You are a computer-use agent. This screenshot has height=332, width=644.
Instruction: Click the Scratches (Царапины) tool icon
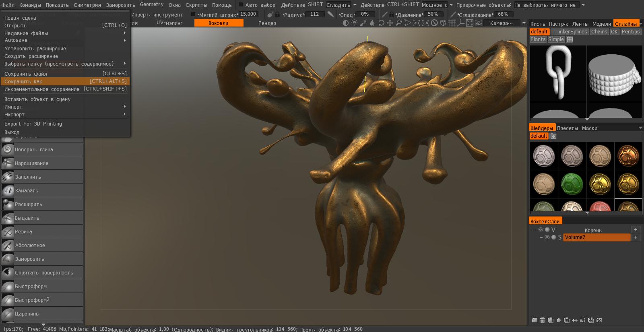(x=8, y=313)
